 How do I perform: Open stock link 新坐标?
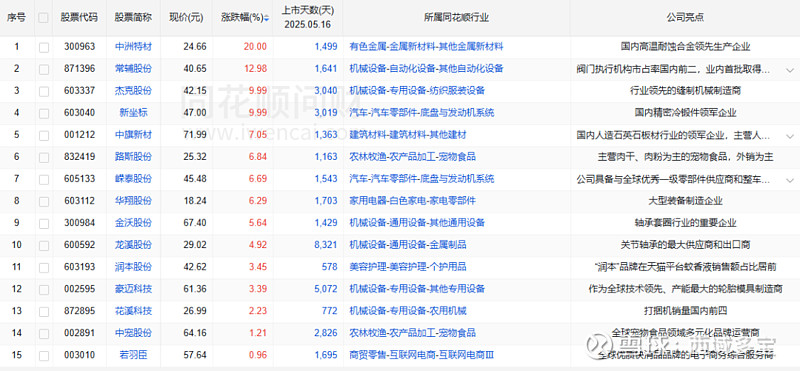(133, 112)
